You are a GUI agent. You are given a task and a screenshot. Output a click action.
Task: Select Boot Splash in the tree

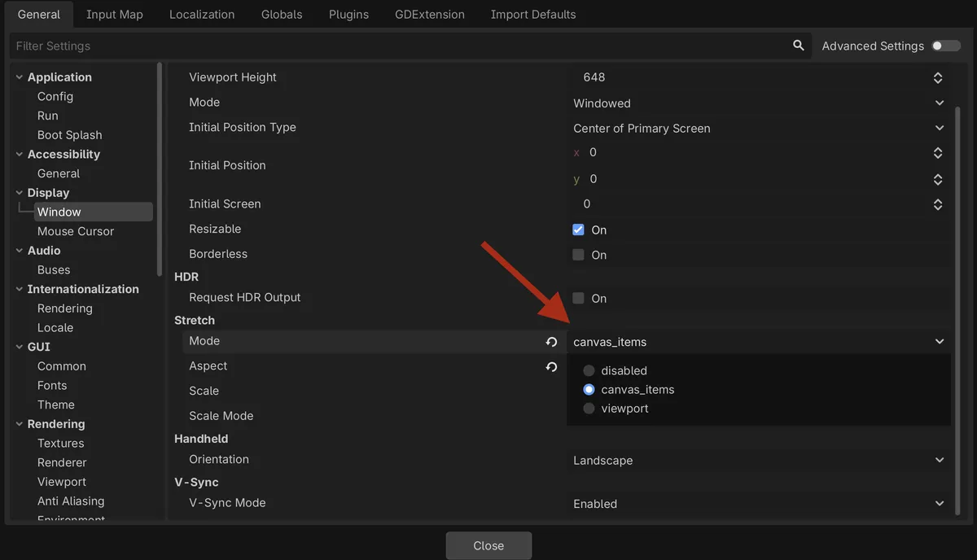(70, 135)
